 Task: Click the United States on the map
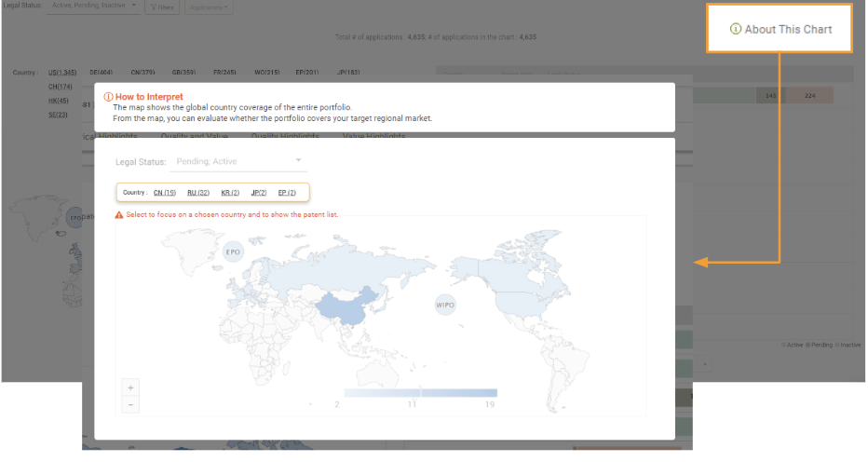(x=521, y=304)
